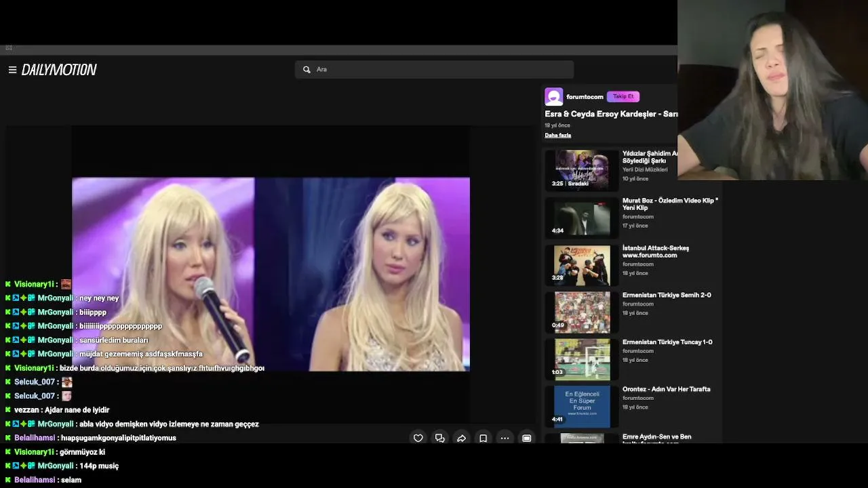Open the Ermenistan Türkiye Tuncay 1-0 thumbnail

point(582,359)
